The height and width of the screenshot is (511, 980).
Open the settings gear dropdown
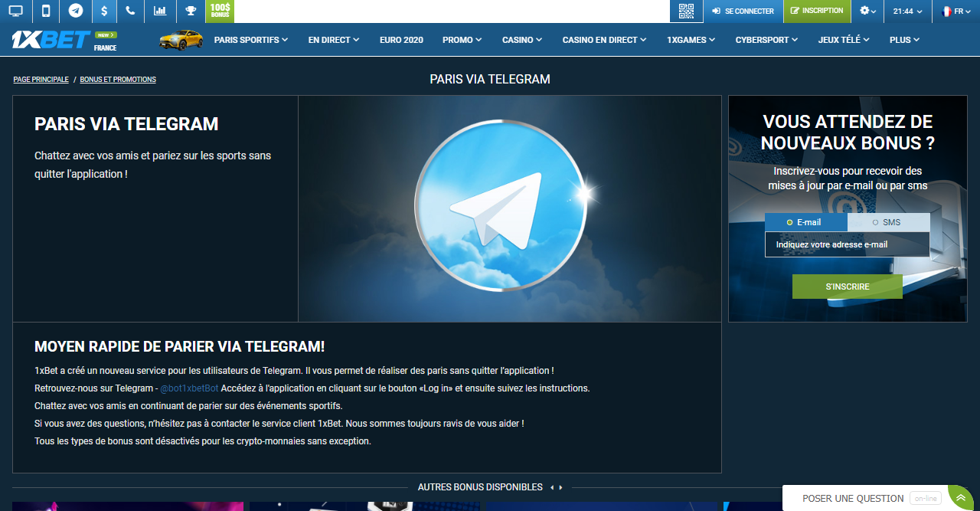(869, 11)
